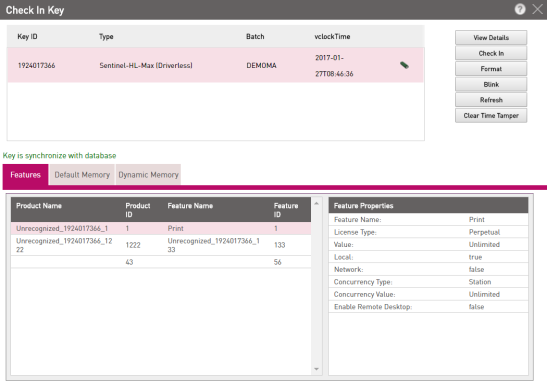Click Key is synchronize with database message
547x386 pixels.
59,156
